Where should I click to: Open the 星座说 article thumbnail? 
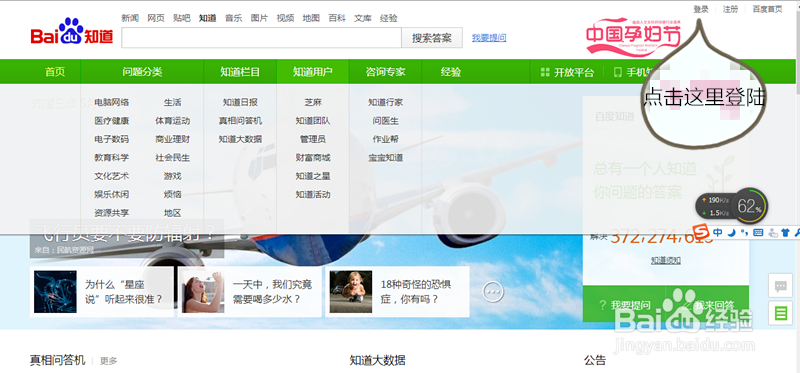point(55,291)
